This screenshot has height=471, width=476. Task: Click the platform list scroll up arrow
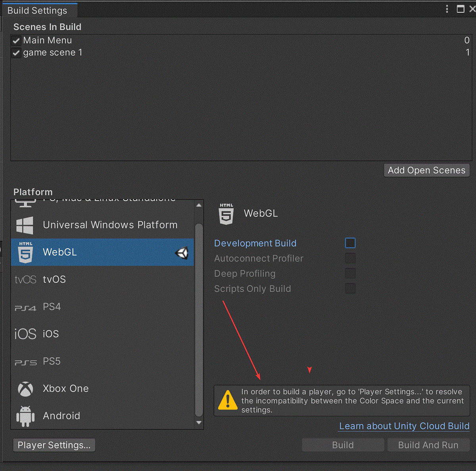pos(199,205)
